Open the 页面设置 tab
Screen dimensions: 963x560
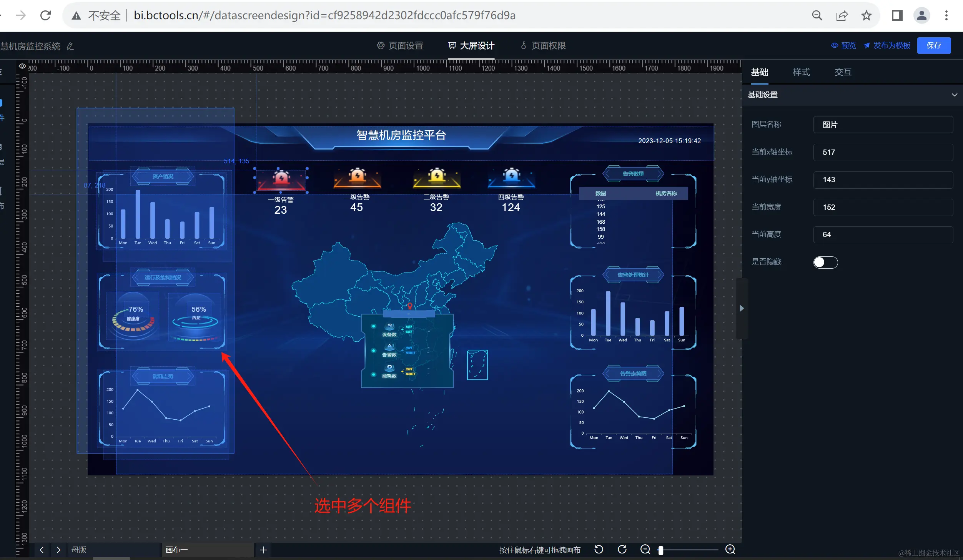click(x=400, y=46)
